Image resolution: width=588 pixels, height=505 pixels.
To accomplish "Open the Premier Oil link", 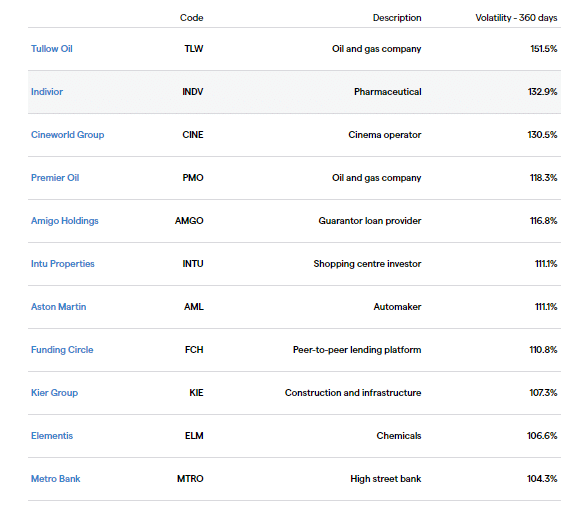I will click(55, 178).
